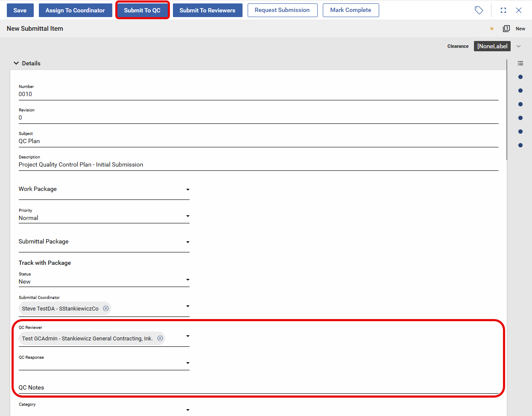Click the revision pages icon beside New
This screenshot has width=532, height=416.
click(506, 29)
